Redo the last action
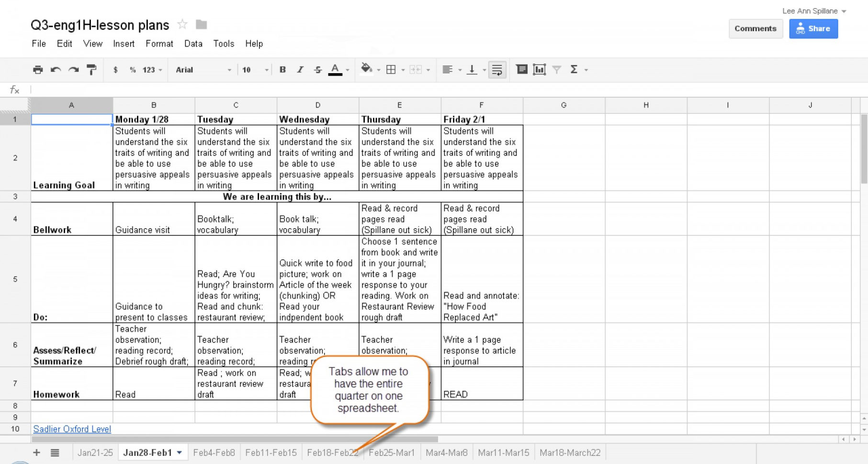This screenshot has height=464, width=868. pyautogui.click(x=73, y=69)
